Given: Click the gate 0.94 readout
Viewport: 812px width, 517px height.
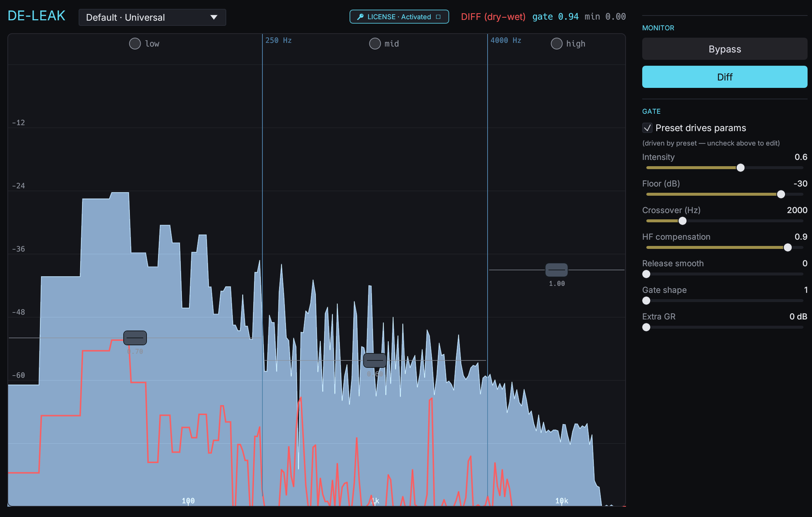Looking at the screenshot, I should coord(556,17).
